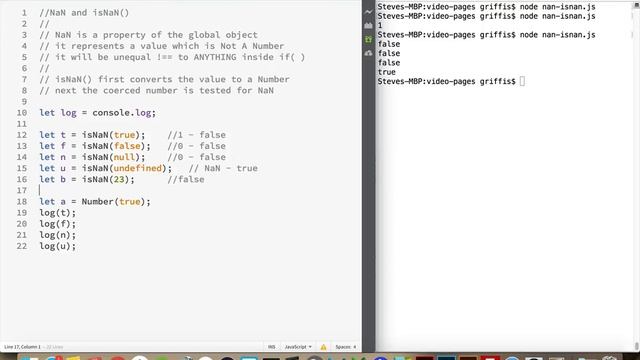The height and width of the screenshot is (360, 640).
Task: Click the 'let t = isNaN(true);' code
Action: coord(92,135)
